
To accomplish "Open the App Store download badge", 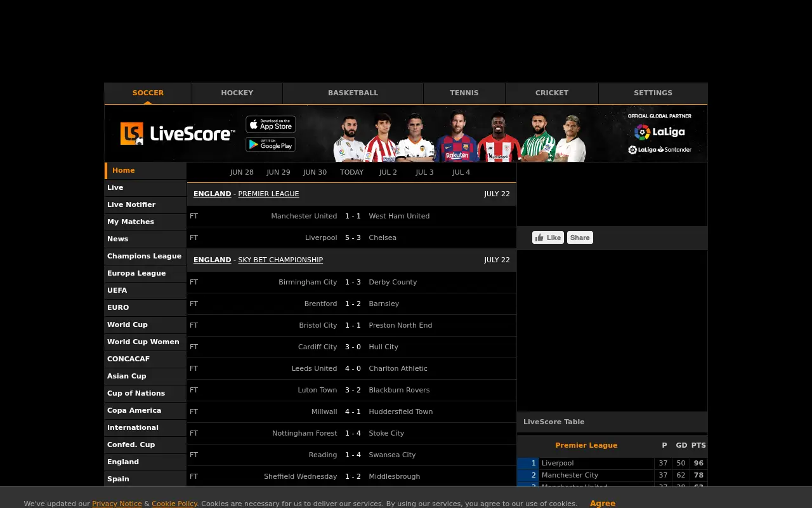I will pyautogui.click(x=271, y=124).
